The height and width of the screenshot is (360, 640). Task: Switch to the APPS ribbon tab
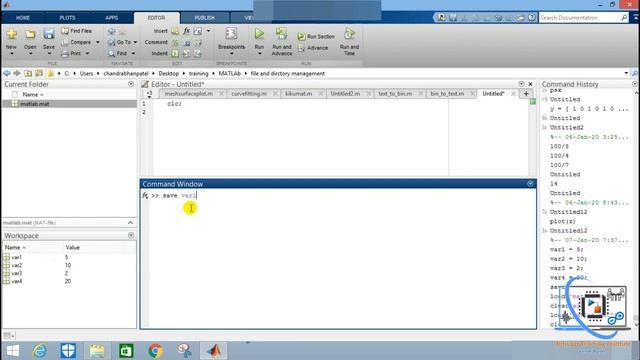point(111,18)
